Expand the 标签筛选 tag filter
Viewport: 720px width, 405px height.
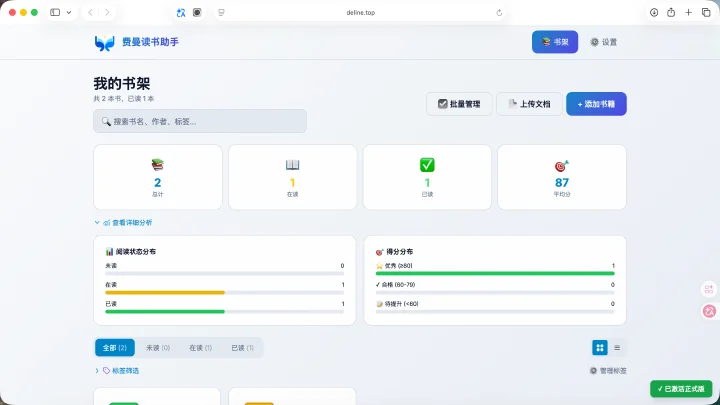[117, 371]
